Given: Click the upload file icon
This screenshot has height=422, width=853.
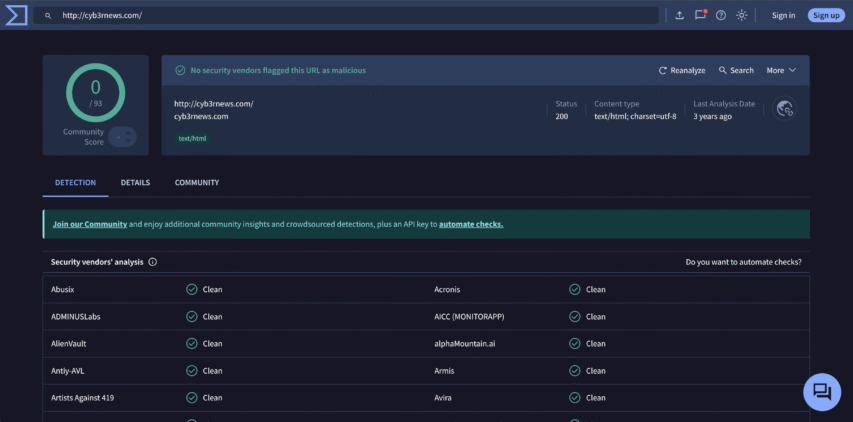Looking at the screenshot, I should point(679,15).
